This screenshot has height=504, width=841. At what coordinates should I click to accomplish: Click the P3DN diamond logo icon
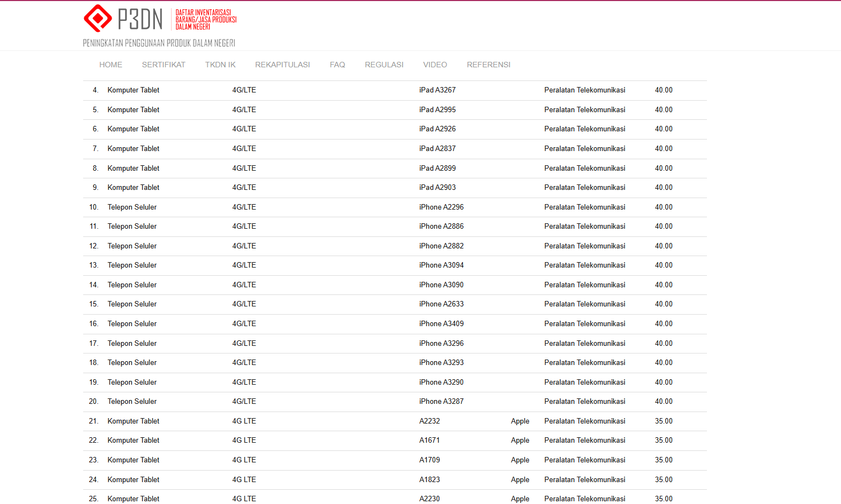pos(98,19)
